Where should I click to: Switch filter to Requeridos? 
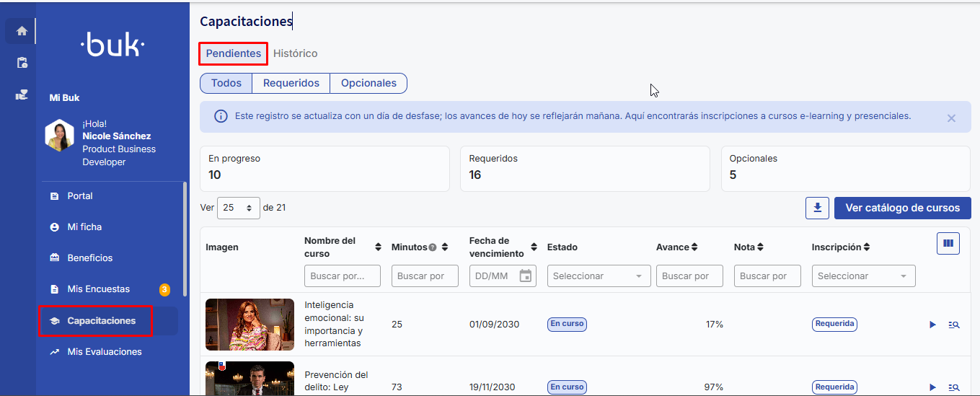tap(291, 83)
